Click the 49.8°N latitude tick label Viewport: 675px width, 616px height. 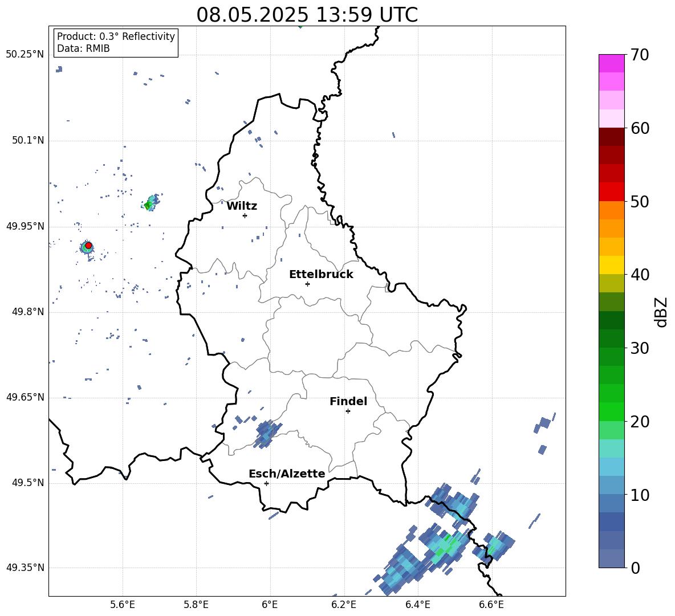(27, 312)
